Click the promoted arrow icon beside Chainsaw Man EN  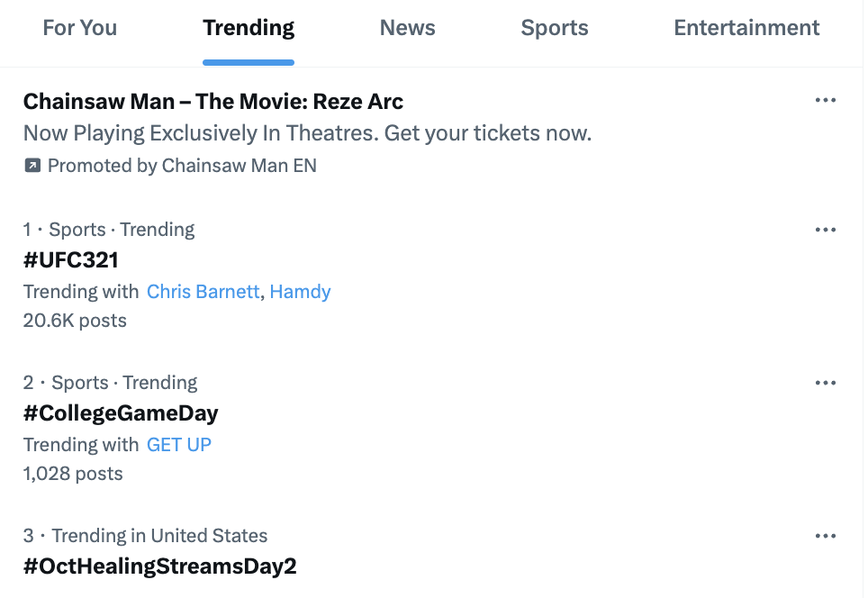pyautogui.click(x=32, y=166)
